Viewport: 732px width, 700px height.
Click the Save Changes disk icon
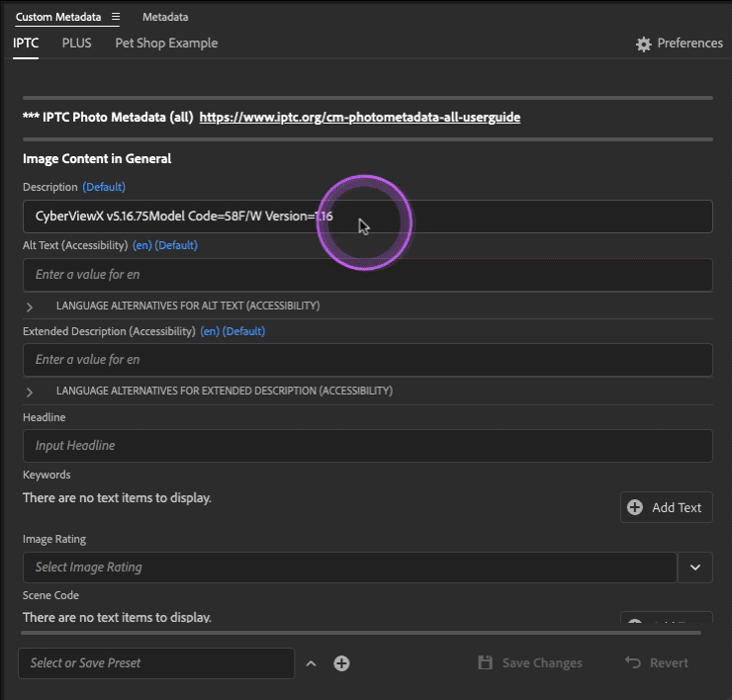point(485,663)
